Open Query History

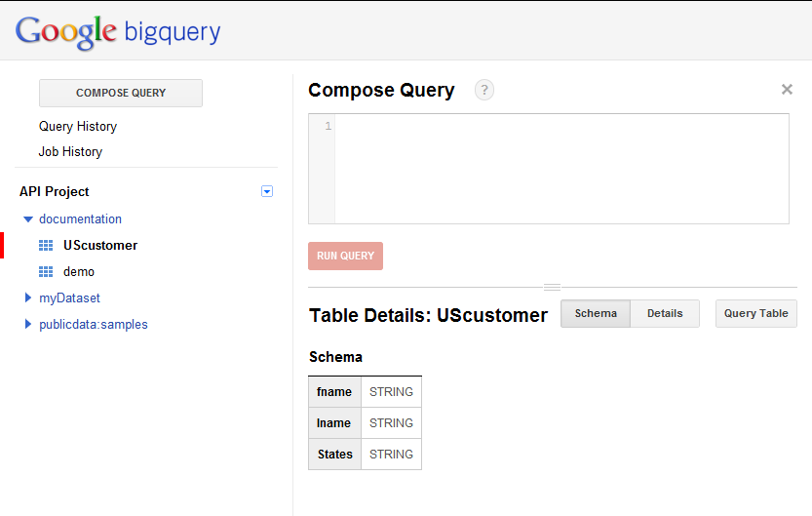click(x=78, y=127)
